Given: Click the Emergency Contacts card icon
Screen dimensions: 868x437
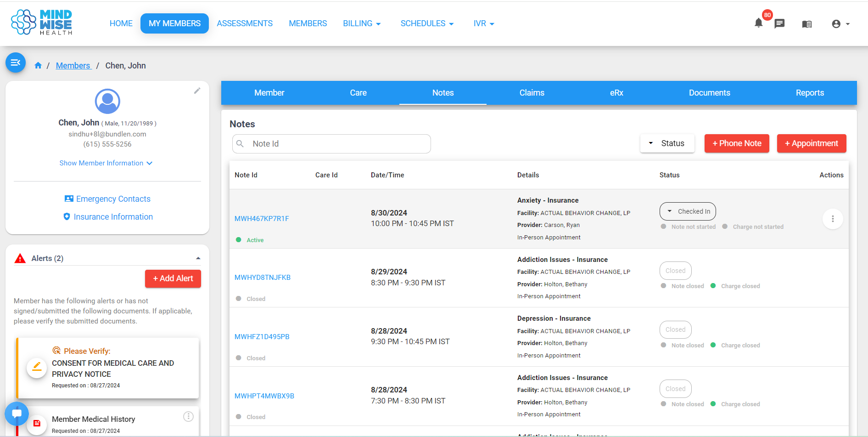Looking at the screenshot, I should pyautogui.click(x=69, y=199).
